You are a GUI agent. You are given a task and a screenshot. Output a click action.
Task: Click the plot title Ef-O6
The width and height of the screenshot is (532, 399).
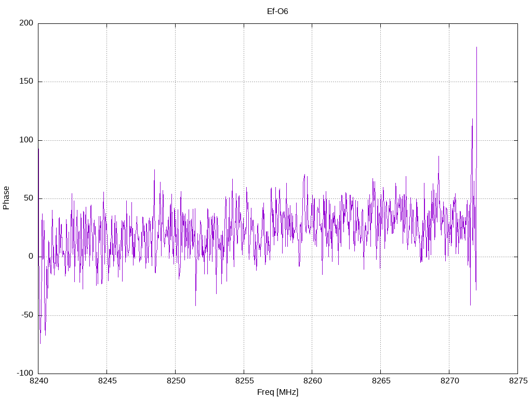point(277,11)
